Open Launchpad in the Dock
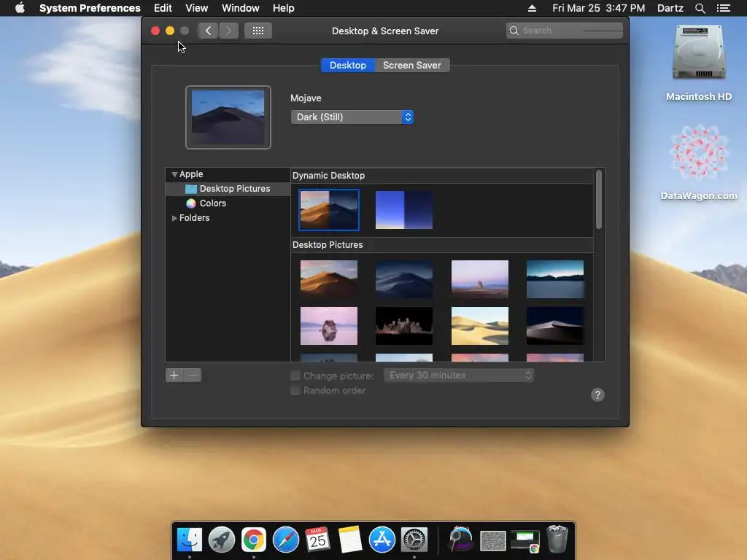This screenshot has width=747, height=560. [x=222, y=540]
